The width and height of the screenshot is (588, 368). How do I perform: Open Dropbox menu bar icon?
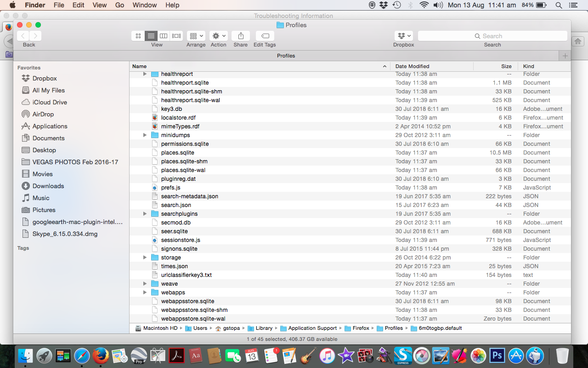coord(384,5)
